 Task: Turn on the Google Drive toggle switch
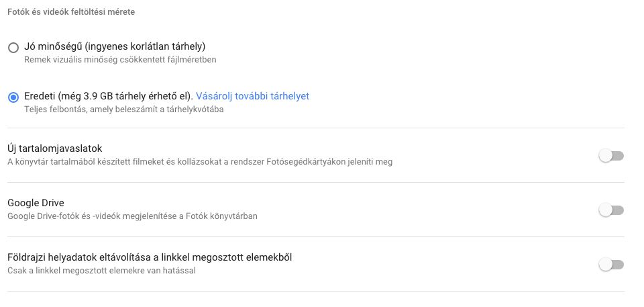coord(611,210)
